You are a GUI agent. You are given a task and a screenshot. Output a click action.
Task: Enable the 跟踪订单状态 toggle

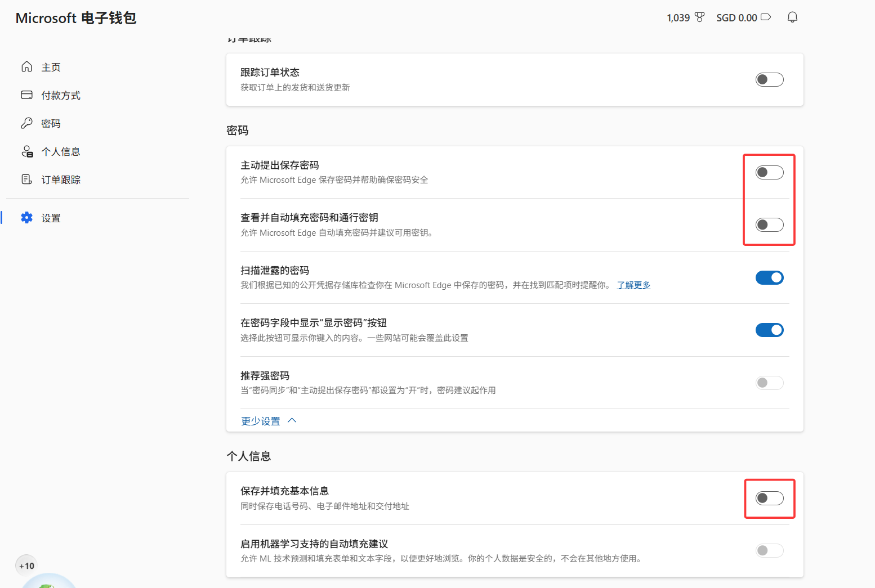pos(769,79)
